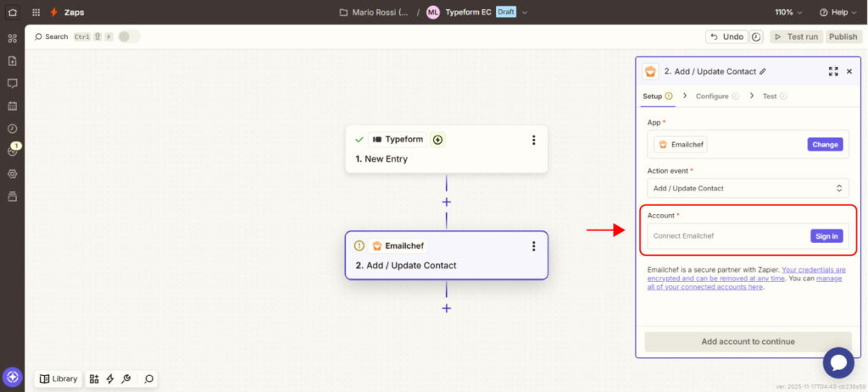Click the lightning bolt in bottom toolbar
This screenshot has height=392, width=868.
pos(109,378)
